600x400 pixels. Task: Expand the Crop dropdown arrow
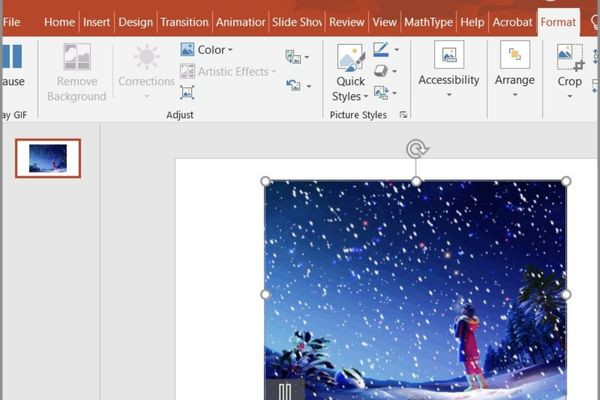pyautogui.click(x=570, y=96)
